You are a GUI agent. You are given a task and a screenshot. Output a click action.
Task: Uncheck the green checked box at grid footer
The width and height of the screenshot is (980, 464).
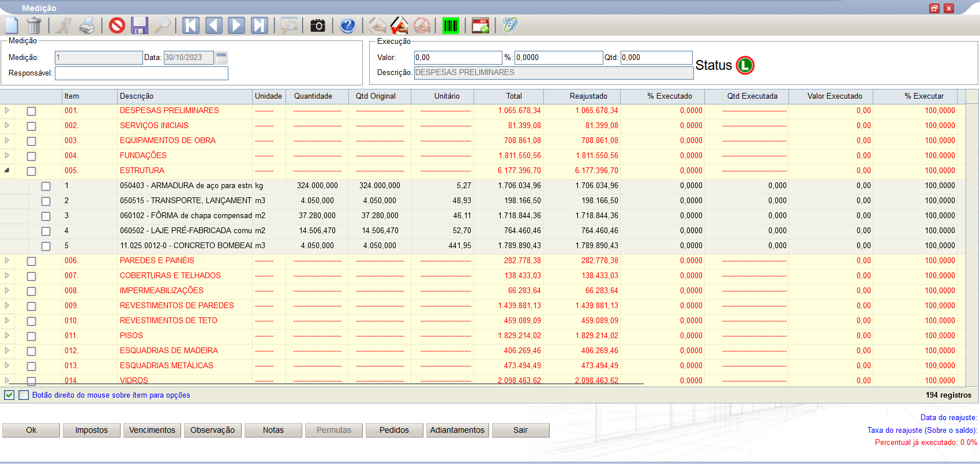[9, 395]
